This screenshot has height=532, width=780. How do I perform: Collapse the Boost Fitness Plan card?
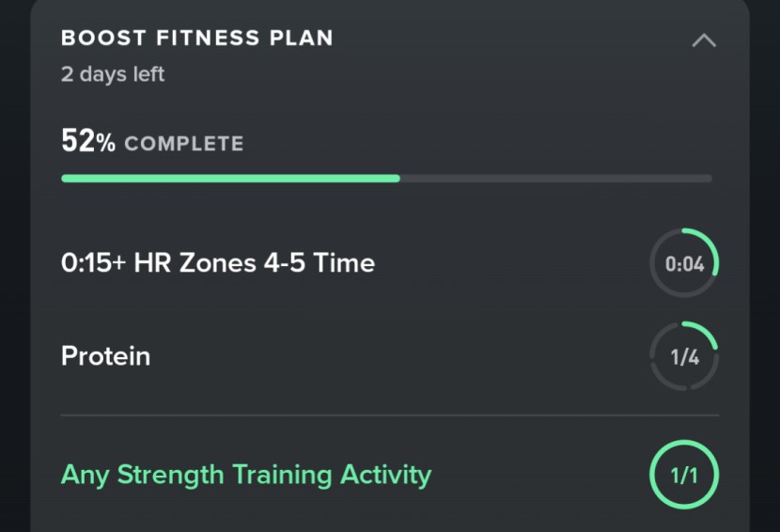tap(704, 40)
